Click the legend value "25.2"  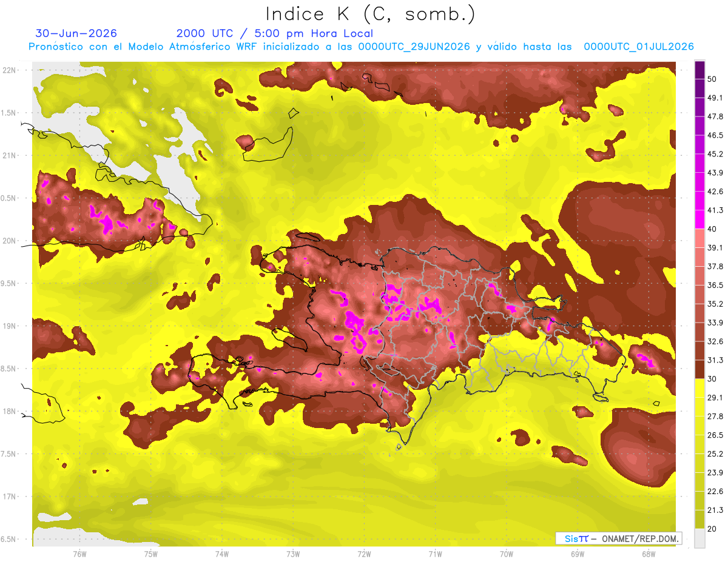point(715,454)
